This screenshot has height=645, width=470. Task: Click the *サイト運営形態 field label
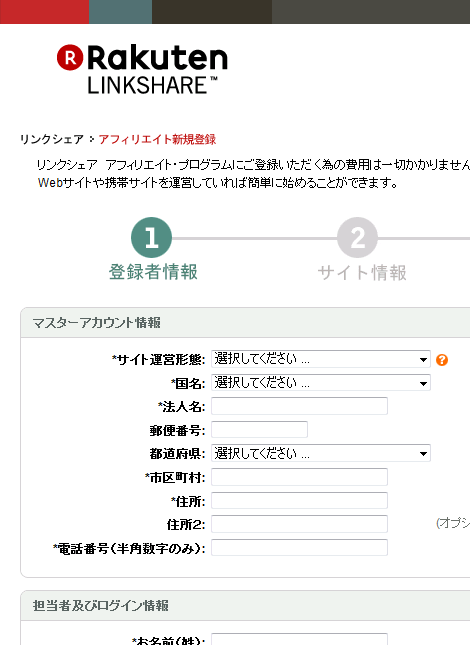click(158, 360)
